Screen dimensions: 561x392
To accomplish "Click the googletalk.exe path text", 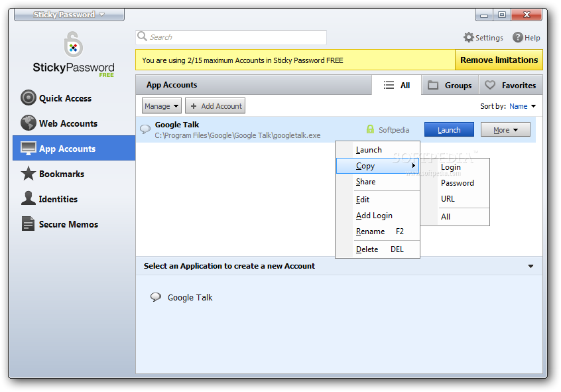I will 237,135.
